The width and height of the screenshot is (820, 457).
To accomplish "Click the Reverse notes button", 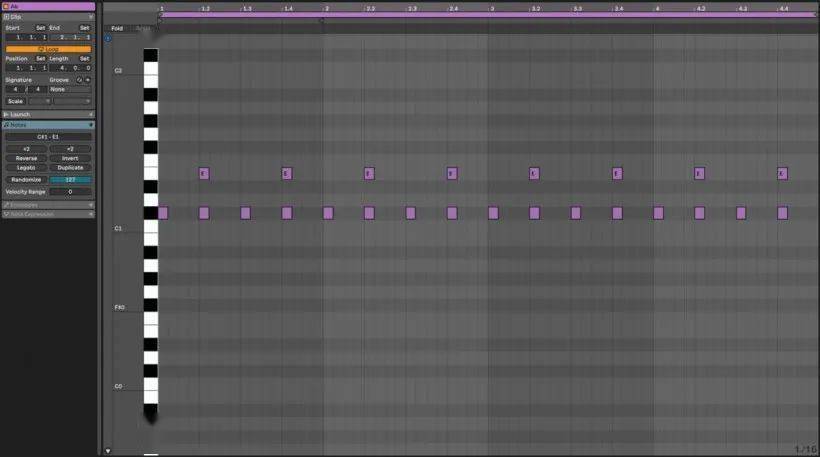I will pyautogui.click(x=26, y=158).
